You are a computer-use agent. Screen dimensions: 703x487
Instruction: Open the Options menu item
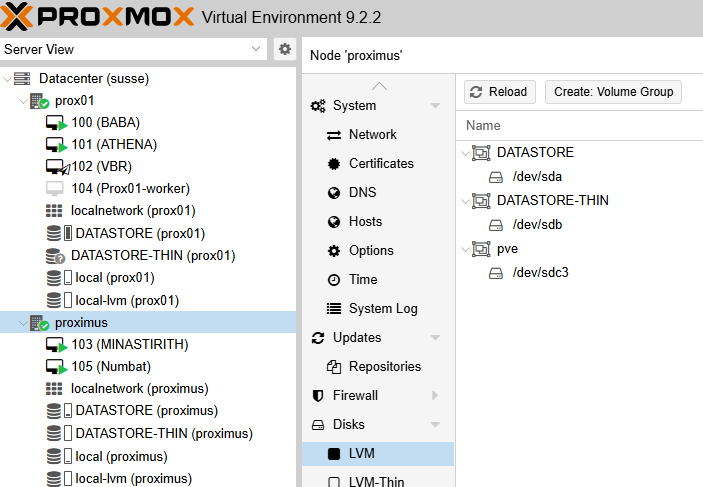click(x=371, y=251)
